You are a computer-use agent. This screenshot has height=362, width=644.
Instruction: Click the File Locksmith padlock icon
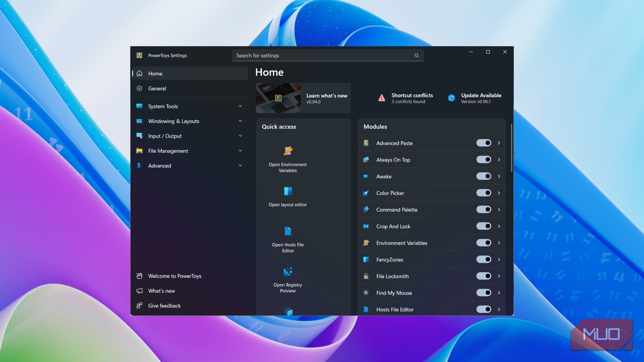click(x=366, y=276)
